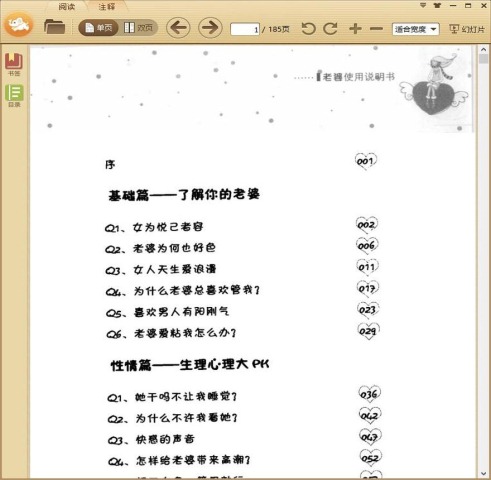Open the bookmarks (书签) sidebar panel
Viewport: 491px width, 480px height.
pyautogui.click(x=14, y=65)
